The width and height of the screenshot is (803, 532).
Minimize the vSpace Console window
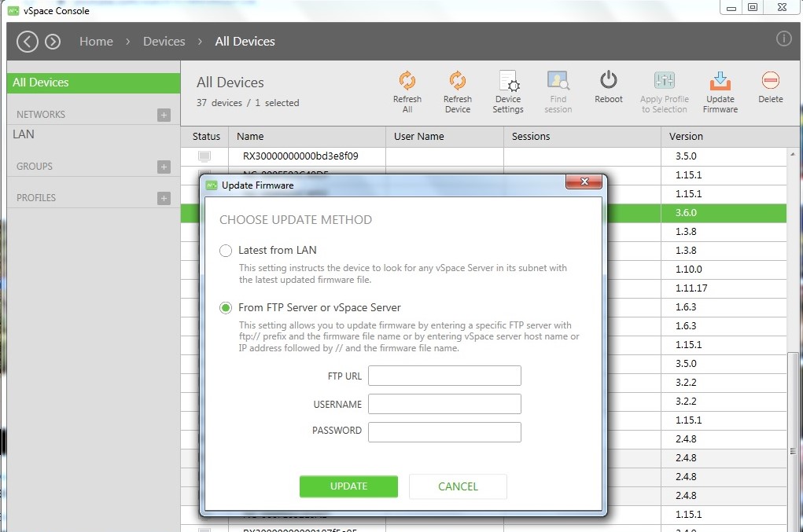pyautogui.click(x=731, y=8)
